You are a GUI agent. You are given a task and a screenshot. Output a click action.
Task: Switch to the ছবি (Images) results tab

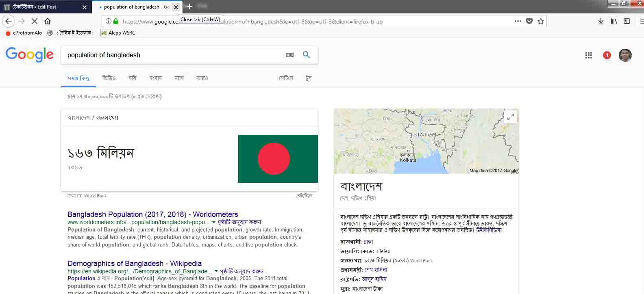coord(133,78)
